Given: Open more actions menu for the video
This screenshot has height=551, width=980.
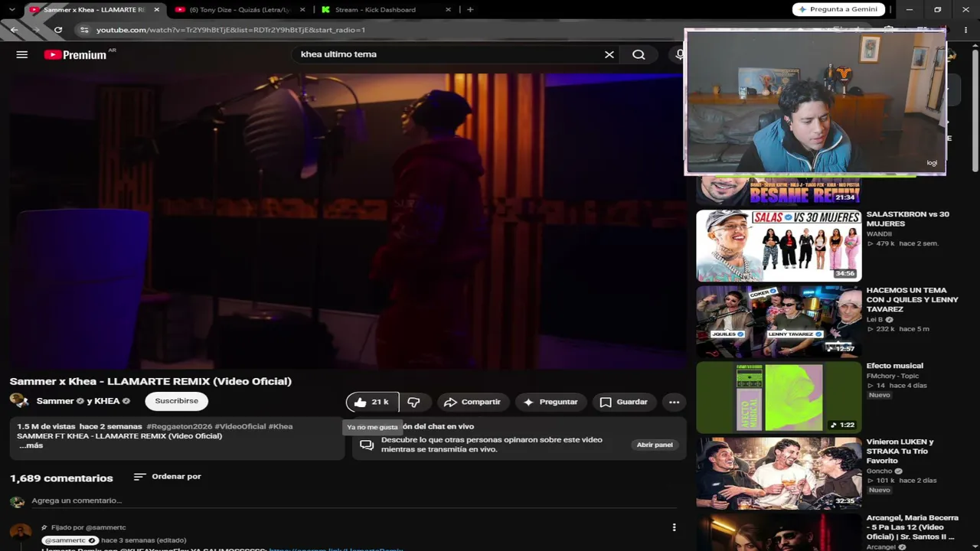Looking at the screenshot, I should coord(674,402).
